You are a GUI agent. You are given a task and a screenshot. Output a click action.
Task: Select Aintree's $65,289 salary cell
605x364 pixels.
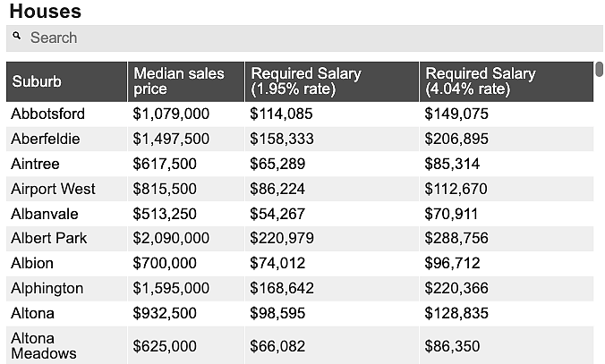[332, 165]
